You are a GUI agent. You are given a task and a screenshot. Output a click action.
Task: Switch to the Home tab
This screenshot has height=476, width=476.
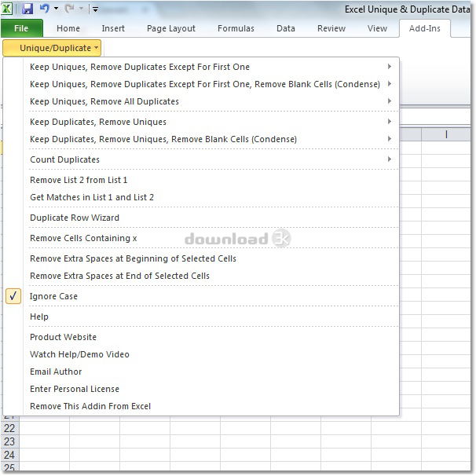[68, 28]
